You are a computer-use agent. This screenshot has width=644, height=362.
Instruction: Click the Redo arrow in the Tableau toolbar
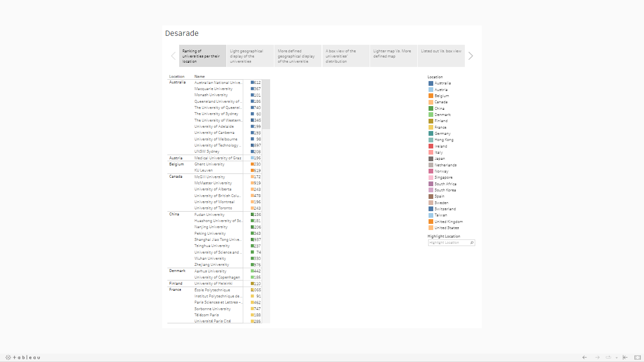[x=597, y=357]
